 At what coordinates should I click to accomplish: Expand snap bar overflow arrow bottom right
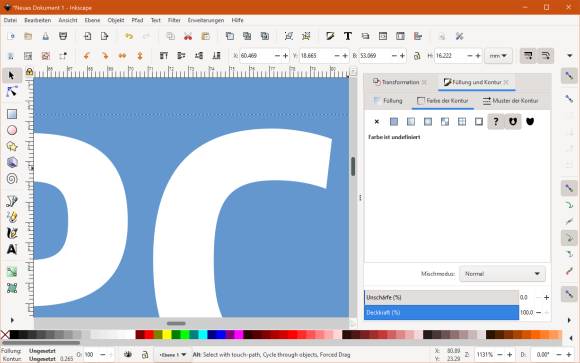click(x=570, y=320)
